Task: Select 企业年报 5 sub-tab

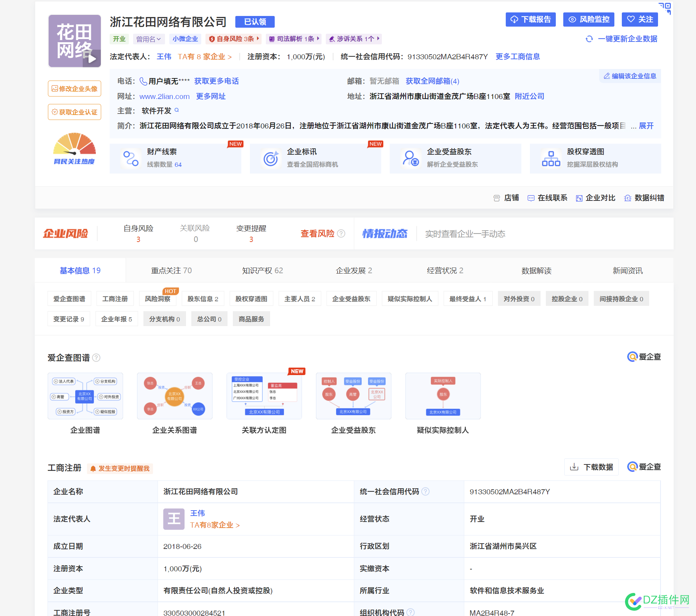Action: pos(117,319)
